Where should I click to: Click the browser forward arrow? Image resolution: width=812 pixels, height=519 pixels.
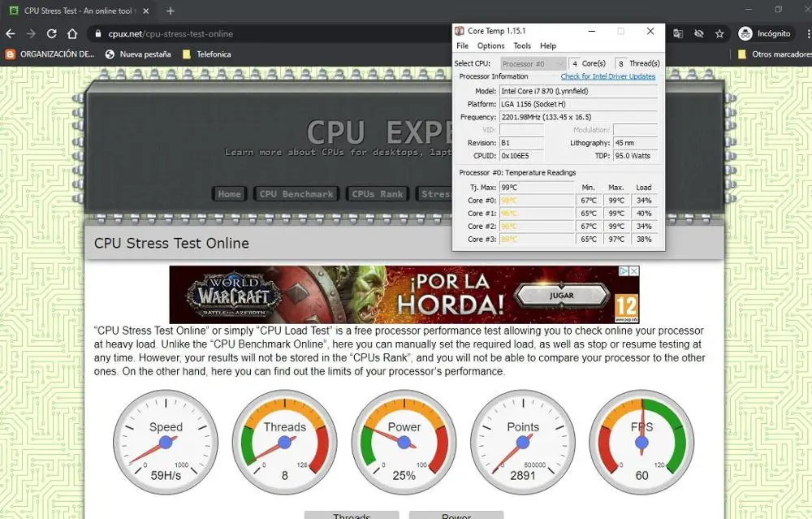coord(31,33)
